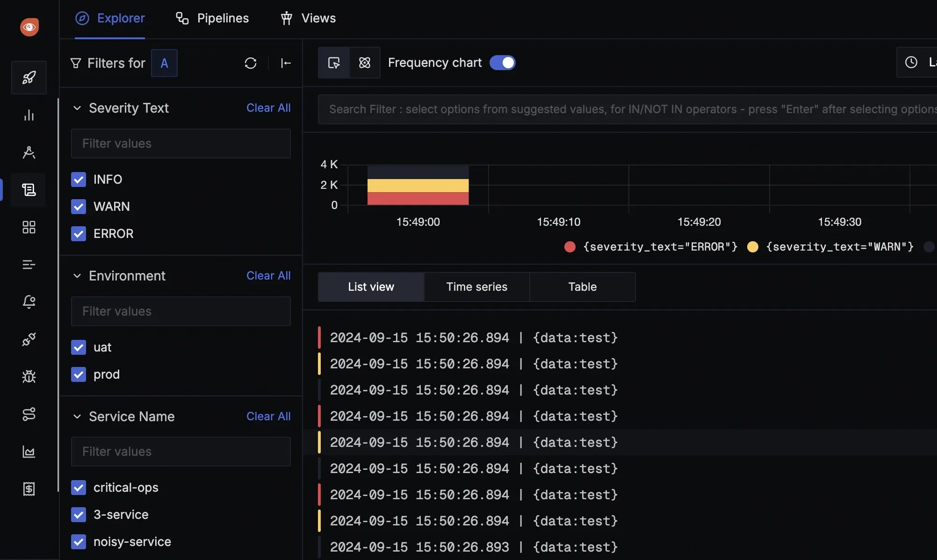Open the Billing receipt icon in sidebar
The height and width of the screenshot is (560, 937).
pos(29,489)
